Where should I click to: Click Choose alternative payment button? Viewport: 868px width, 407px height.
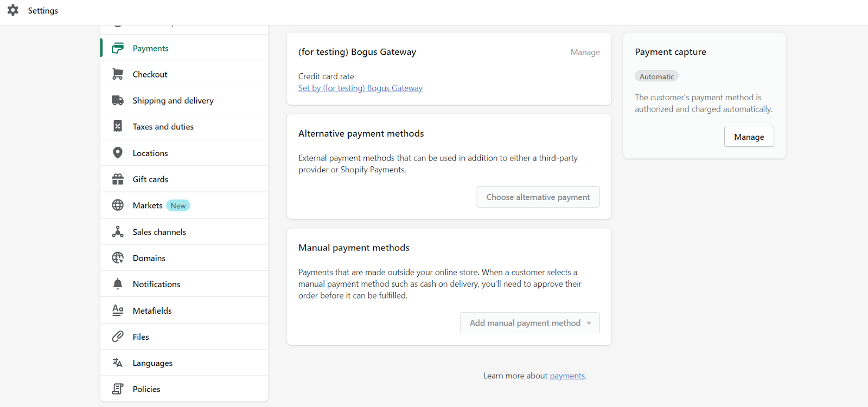pyautogui.click(x=538, y=197)
